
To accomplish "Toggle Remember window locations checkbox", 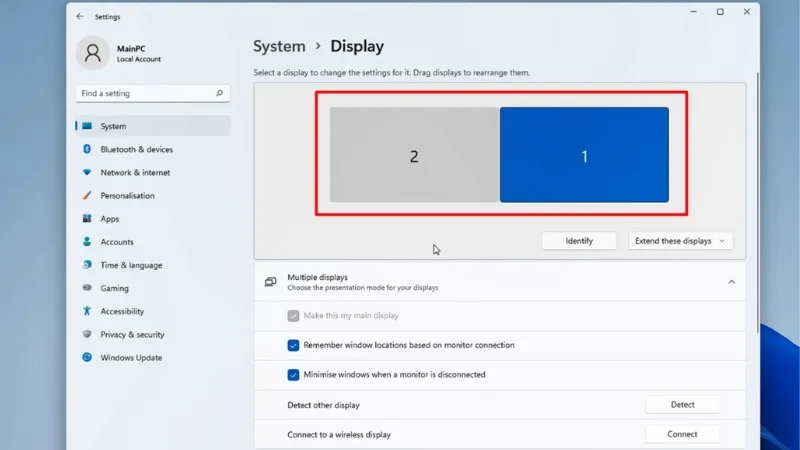I will 294,345.
